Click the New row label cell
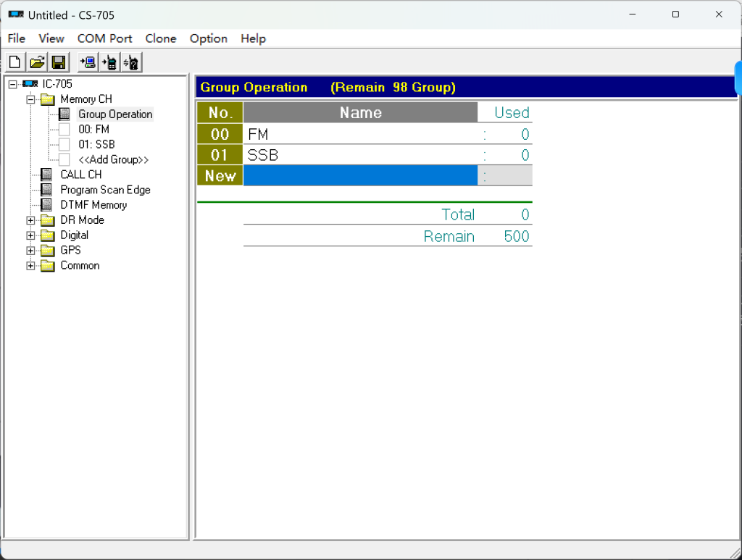 point(220,175)
